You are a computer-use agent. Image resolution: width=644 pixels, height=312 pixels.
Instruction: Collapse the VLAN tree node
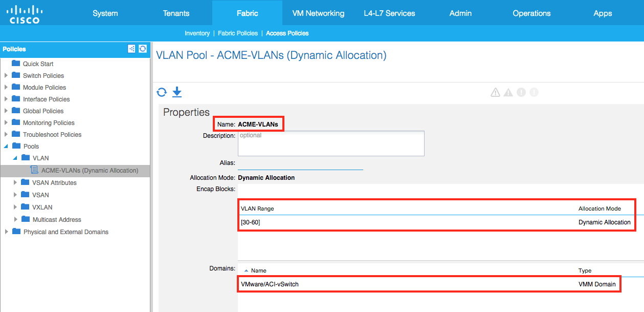pyautogui.click(x=16, y=158)
